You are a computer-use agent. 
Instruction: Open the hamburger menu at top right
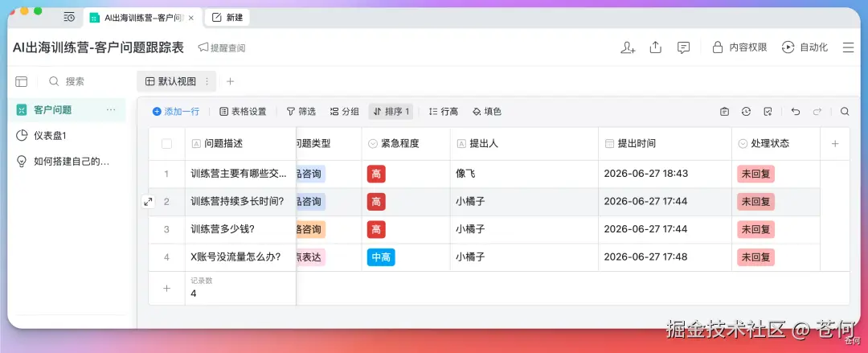tap(848, 47)
